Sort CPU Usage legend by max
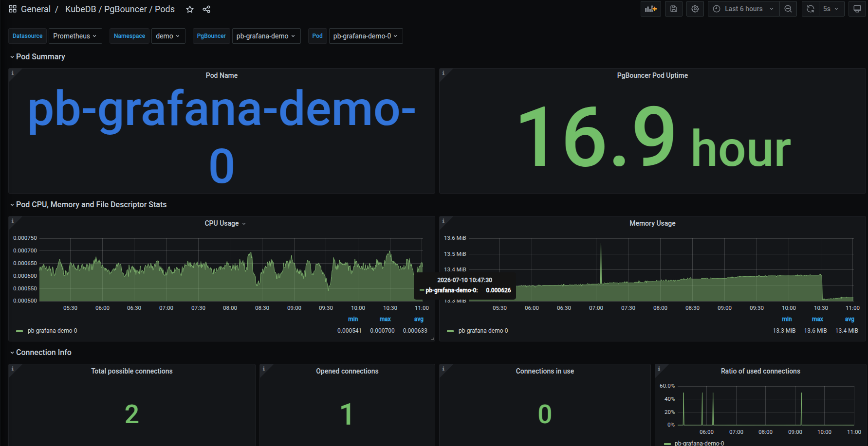 (x=385, y=319)
